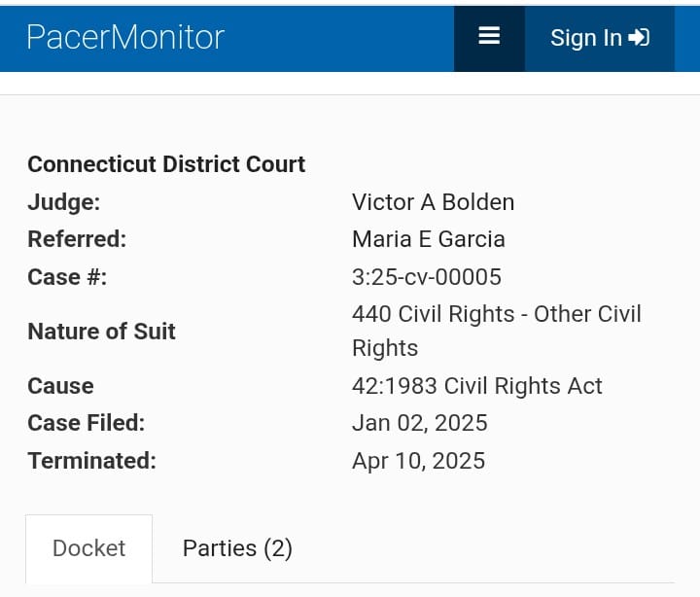Click the Case Filed: label
The height and width of the screenshot is (597, 700).
[x=87, y=423]
